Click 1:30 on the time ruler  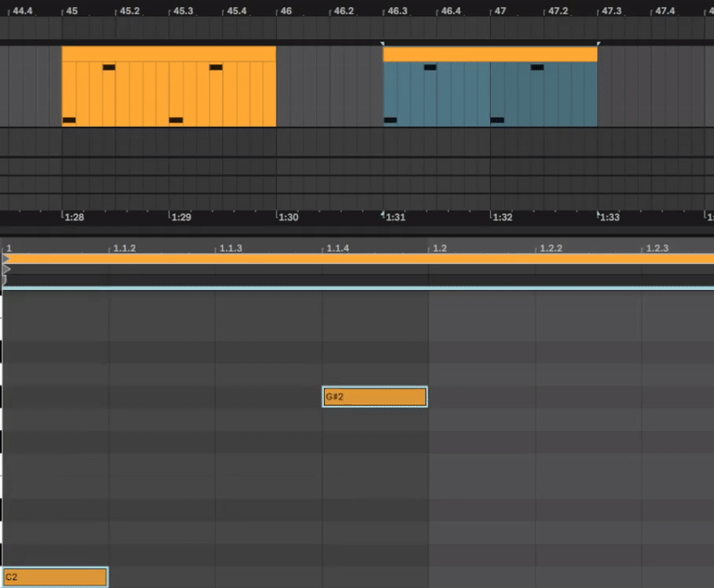pos(288,217)
